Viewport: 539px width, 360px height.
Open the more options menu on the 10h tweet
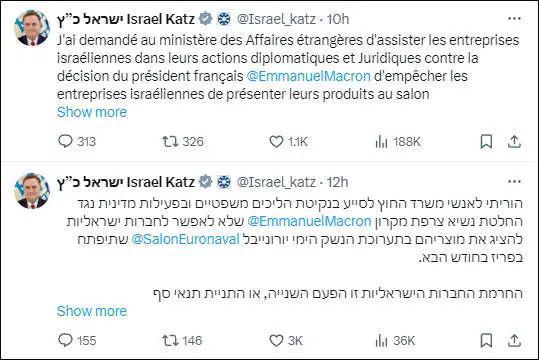coord(514,19)
